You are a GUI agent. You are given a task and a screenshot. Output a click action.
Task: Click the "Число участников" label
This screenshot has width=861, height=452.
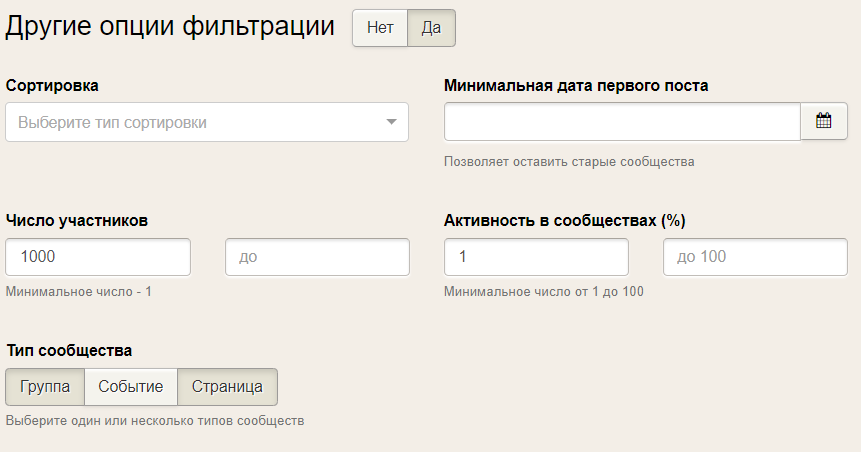click(x=77, y=220)
